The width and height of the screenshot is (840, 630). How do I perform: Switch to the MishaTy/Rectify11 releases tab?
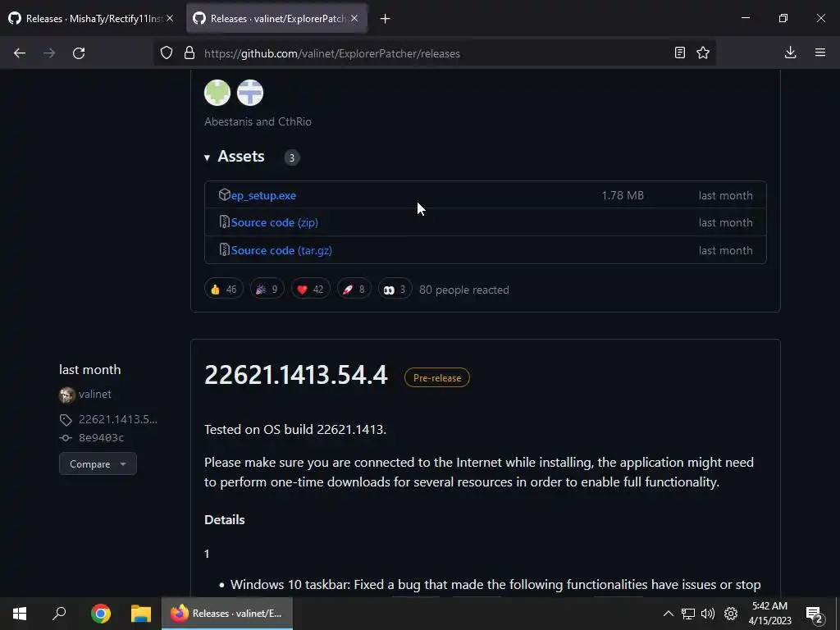(91, 18)
